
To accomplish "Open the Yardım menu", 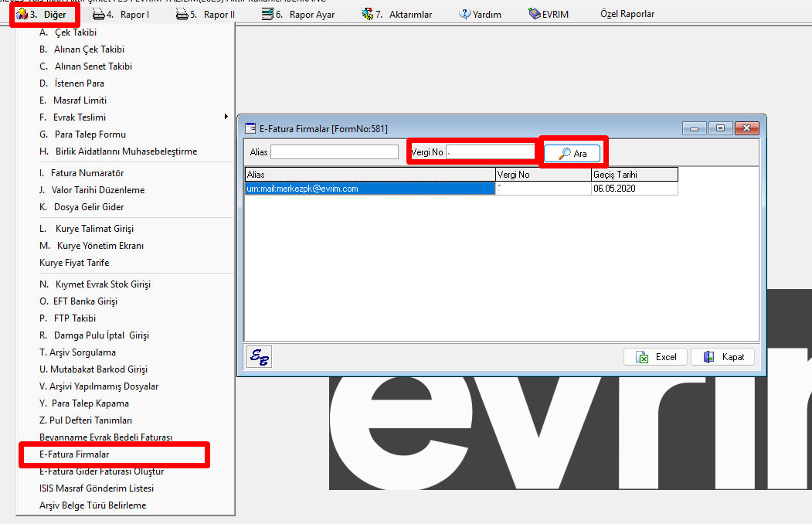I will (x=480, y=15).
